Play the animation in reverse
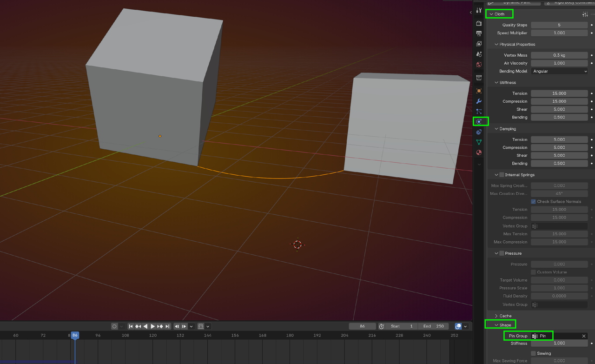This screenshot has width=595, height=364. 145,326
